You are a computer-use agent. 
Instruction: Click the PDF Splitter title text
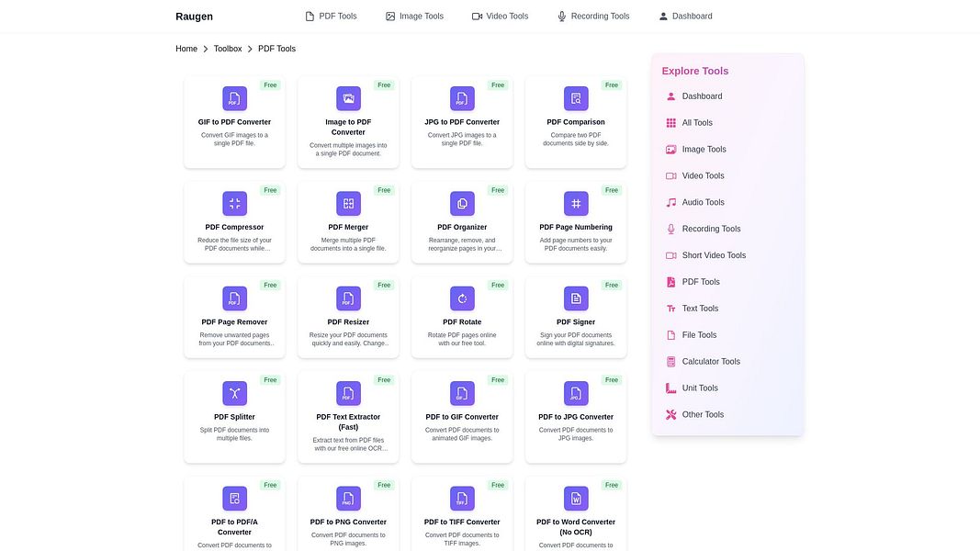coord(234,417)
